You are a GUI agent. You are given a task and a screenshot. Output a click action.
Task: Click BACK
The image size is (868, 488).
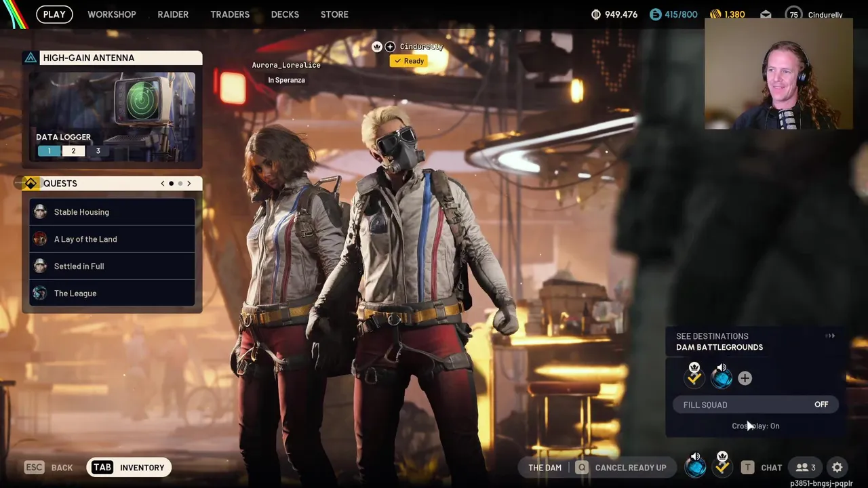tap(62, 468)
